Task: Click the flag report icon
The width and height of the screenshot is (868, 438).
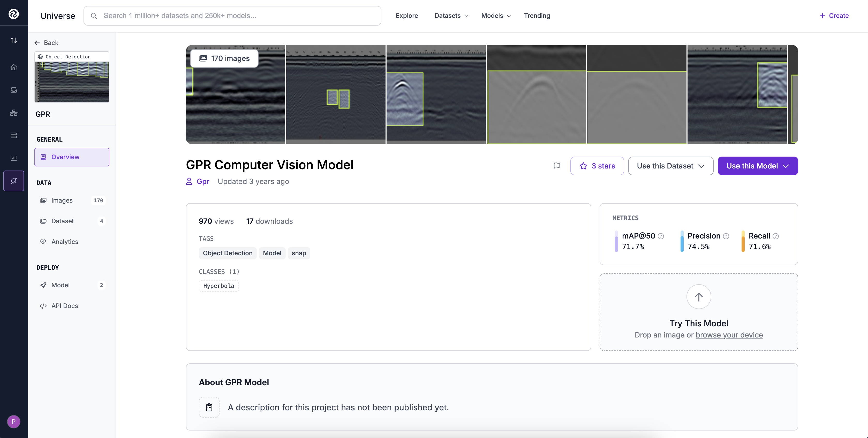Action: [x=557, y=166]
